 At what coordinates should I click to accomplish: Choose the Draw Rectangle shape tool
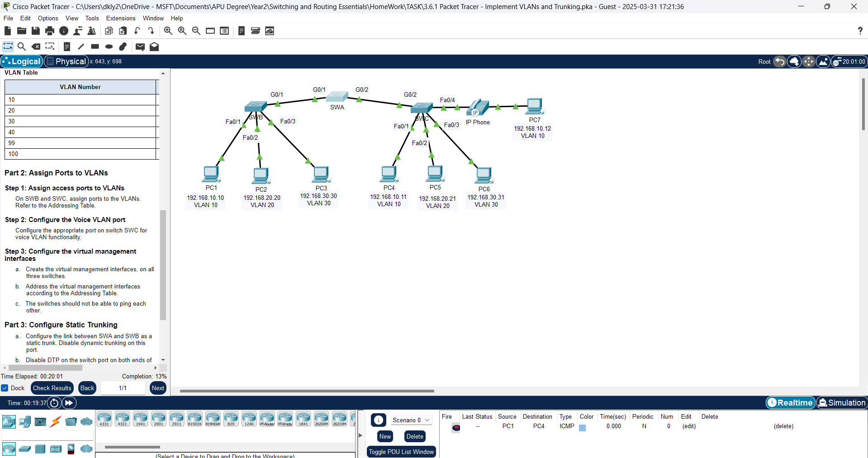pos(95,46)
